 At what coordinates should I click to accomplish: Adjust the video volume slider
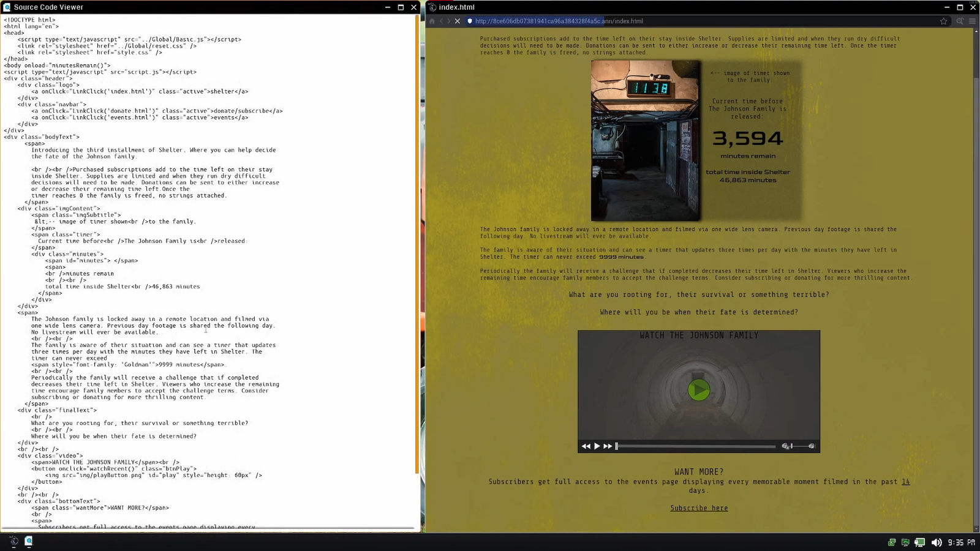click(x=799, y=446)
